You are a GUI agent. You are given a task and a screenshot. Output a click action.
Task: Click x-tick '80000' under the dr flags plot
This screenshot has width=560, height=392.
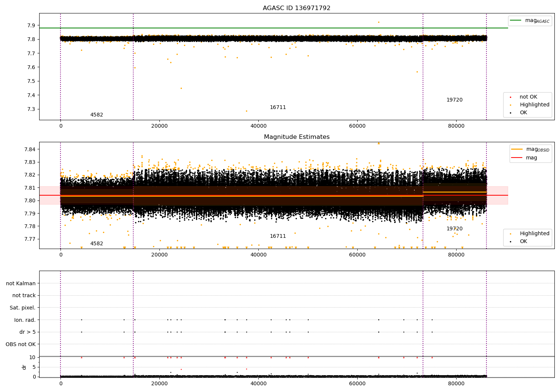point(456,384)
